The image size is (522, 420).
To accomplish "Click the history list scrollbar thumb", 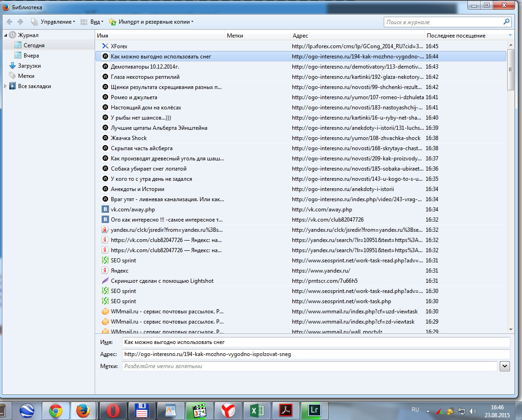I will pyautogui.click(x=511, y=70).
